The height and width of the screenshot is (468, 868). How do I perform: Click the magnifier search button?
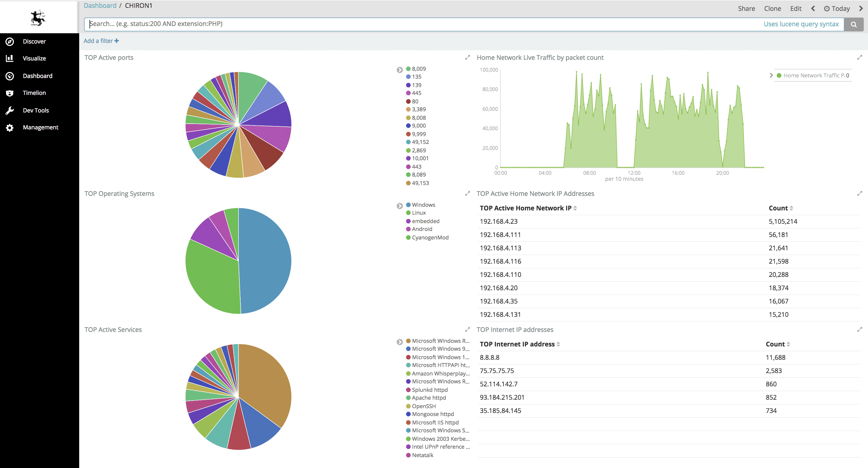853,24
